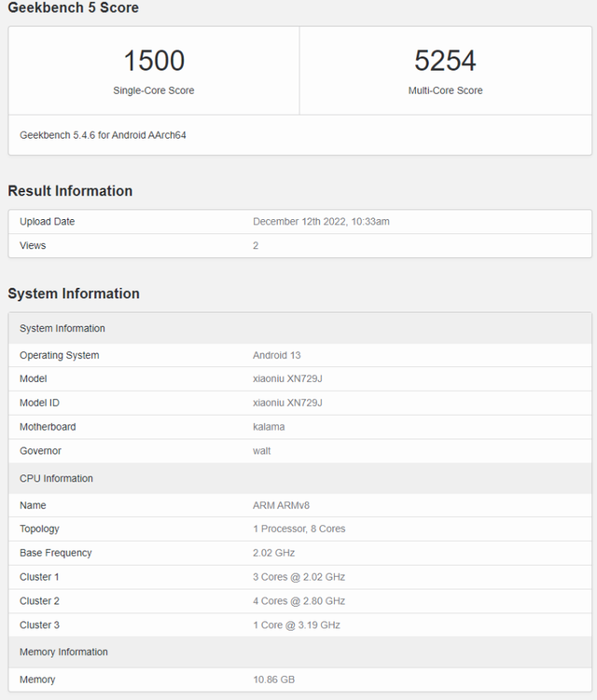The image size is (597, 700).
Task: Click the Views row label
Action: click(x=33, y=246)
